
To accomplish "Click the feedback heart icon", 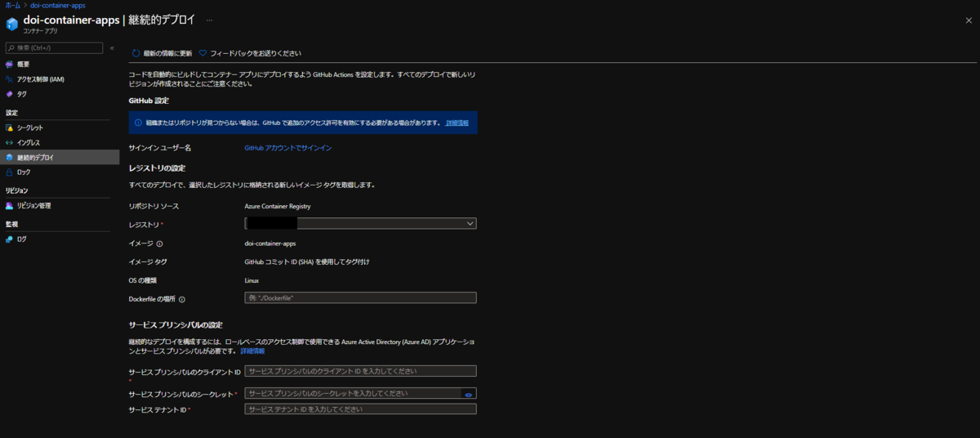I will (x=203, y=53).
